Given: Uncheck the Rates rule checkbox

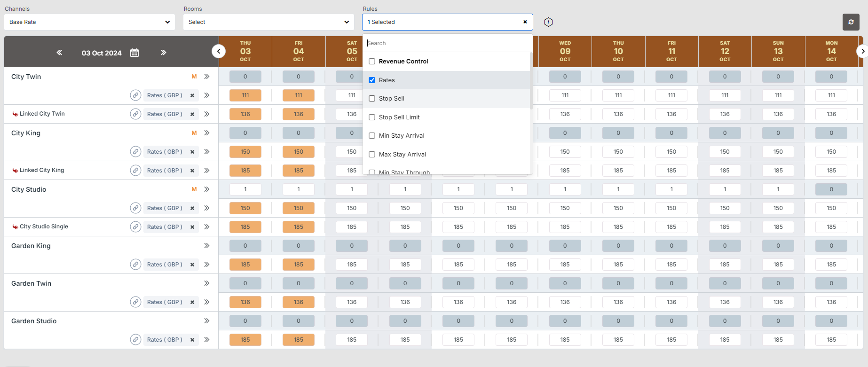Looking at the screenshot, I should [x=372, y=80].
